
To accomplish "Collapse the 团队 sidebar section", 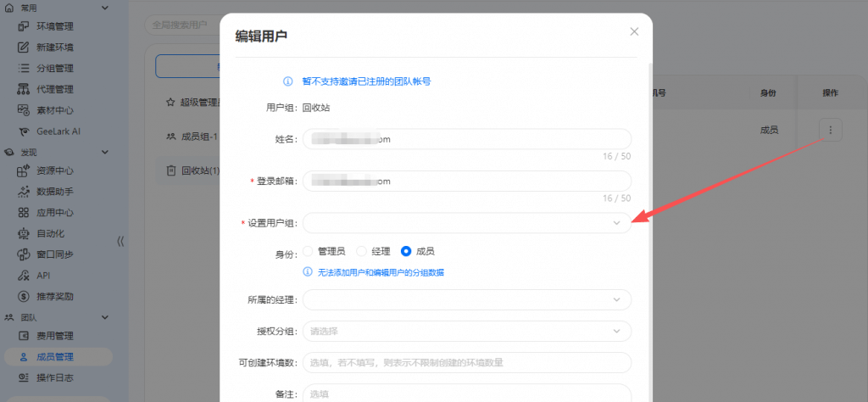I will [104, 317].
